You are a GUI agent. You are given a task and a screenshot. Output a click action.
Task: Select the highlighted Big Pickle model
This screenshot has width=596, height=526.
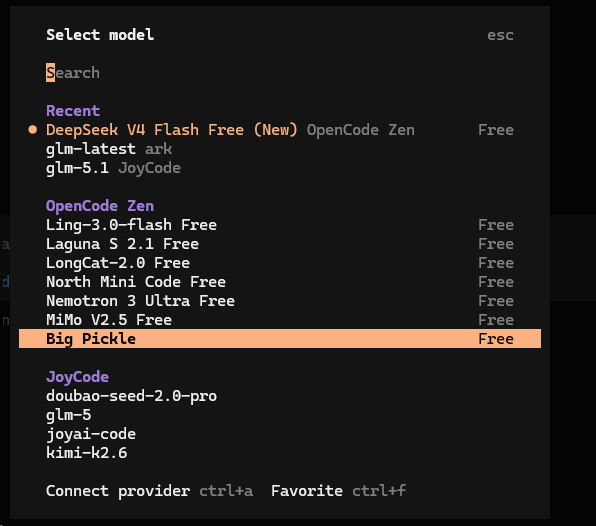[x=280, y=339]
